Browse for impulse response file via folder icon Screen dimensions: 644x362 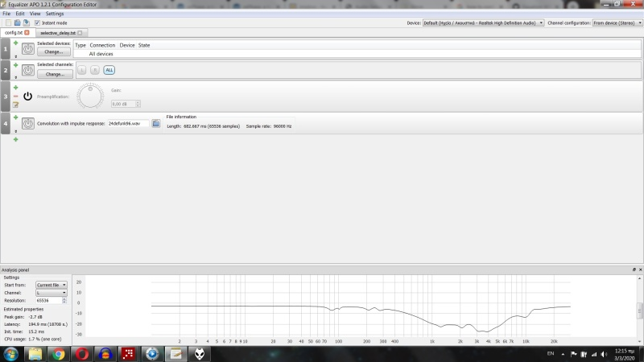[x=156, y=123]
